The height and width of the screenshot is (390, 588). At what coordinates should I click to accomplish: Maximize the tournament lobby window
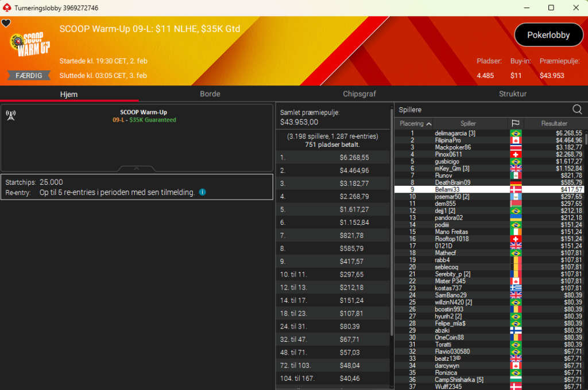tap(551, 7)
